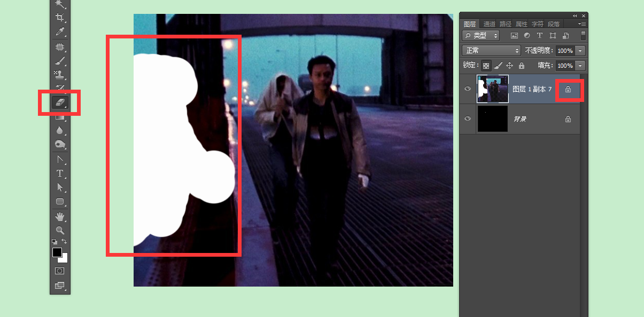Select the Brush tool in toolbar
644x317 pixels.
point(60,61)
